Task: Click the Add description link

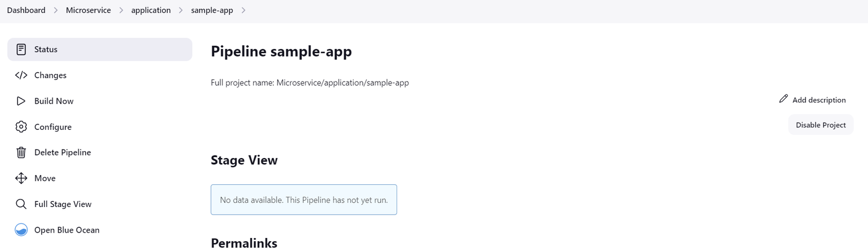Action: 819,100
